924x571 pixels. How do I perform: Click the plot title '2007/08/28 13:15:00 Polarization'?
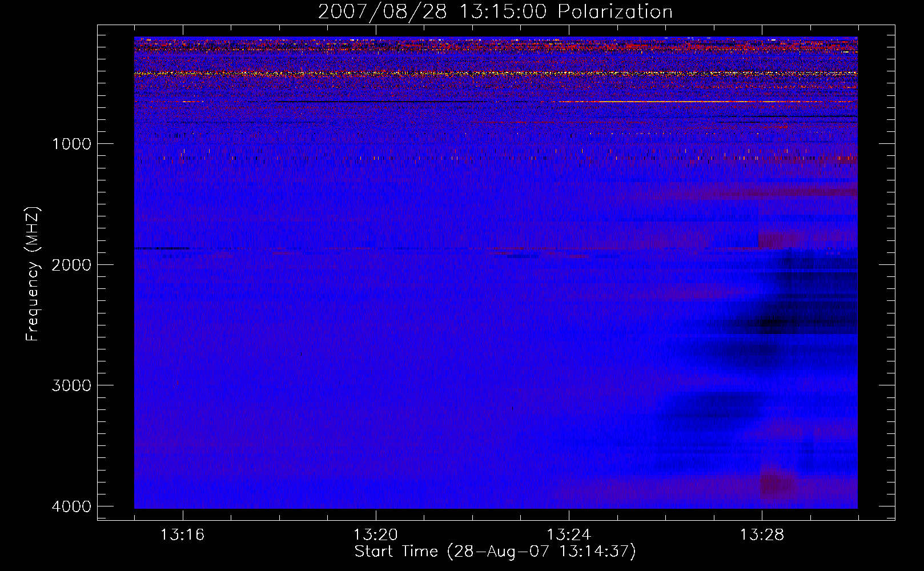coord(495,11)
